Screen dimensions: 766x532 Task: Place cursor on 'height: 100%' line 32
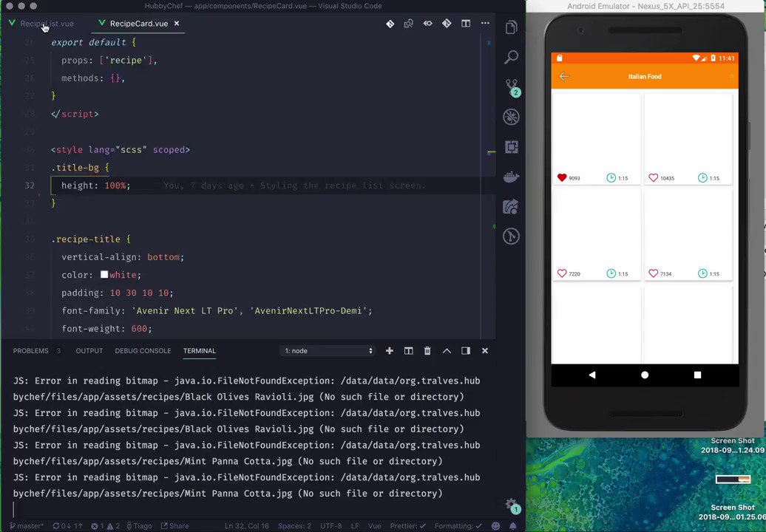click(96, 185)
